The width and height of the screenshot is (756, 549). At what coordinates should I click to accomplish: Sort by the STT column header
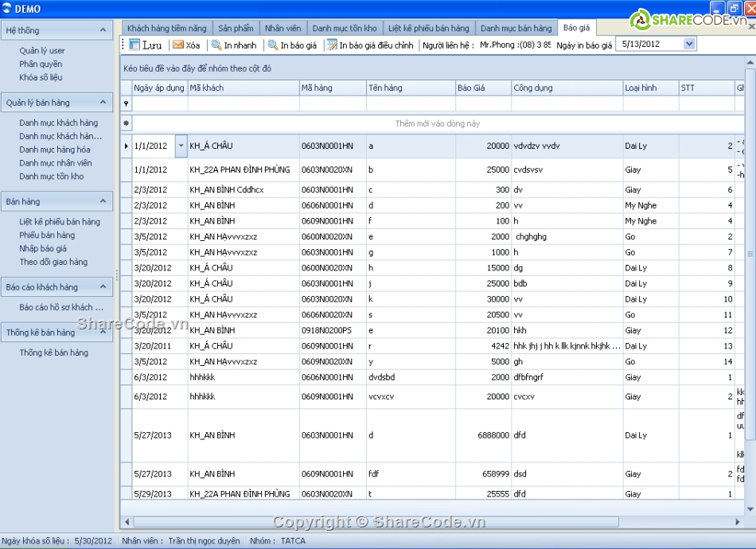(707, 88)
